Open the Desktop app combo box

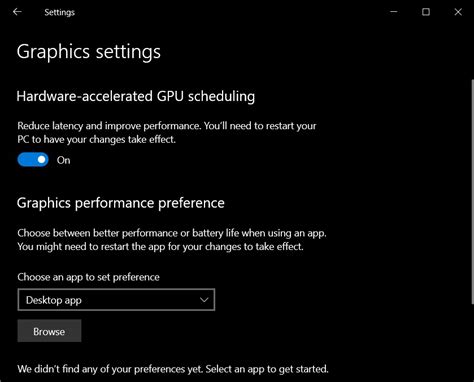click(116, 300)
